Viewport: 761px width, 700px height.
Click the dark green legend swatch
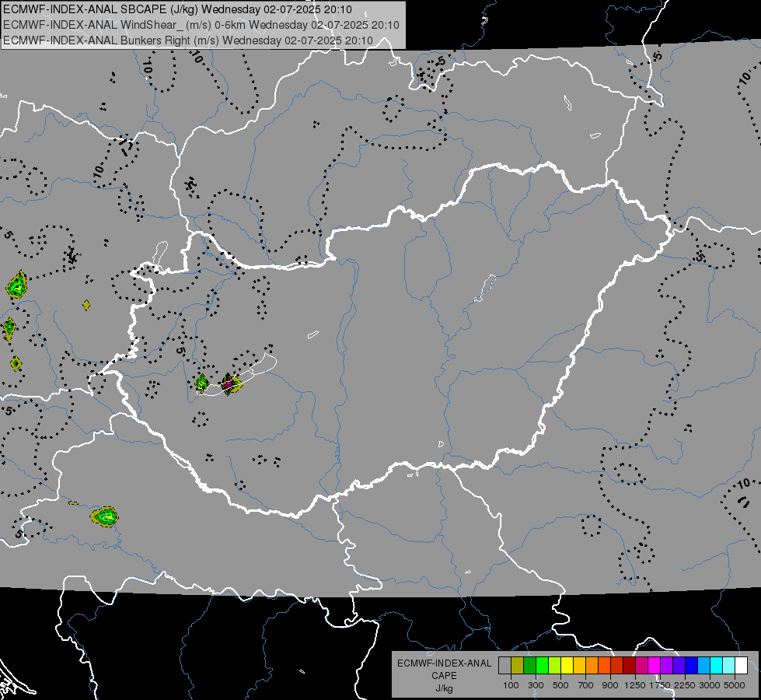click(529, 665)
